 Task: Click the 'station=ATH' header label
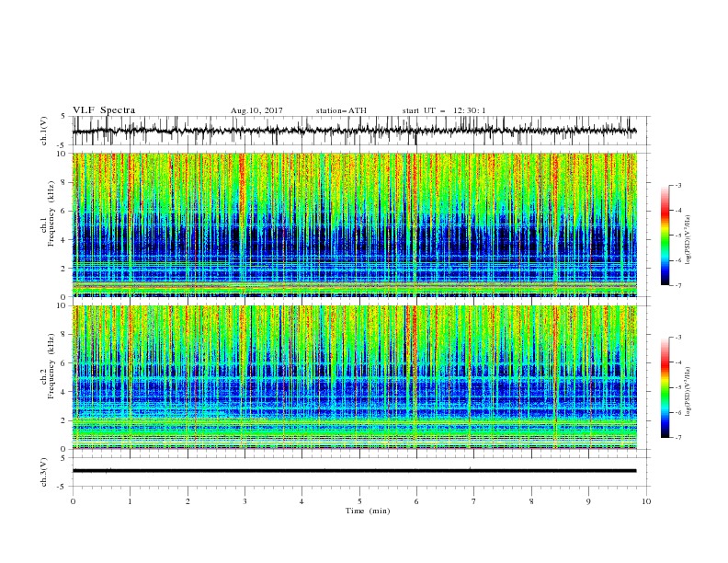(x=341, y=110)
